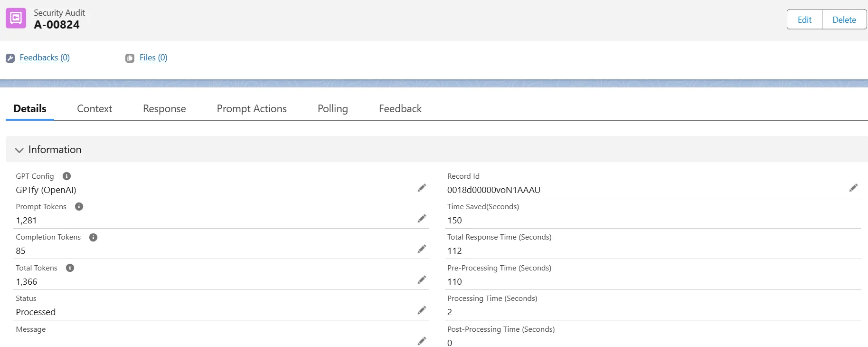Open the Feedbacks (0) related list link
868x347 pixels.
(45, 58)
